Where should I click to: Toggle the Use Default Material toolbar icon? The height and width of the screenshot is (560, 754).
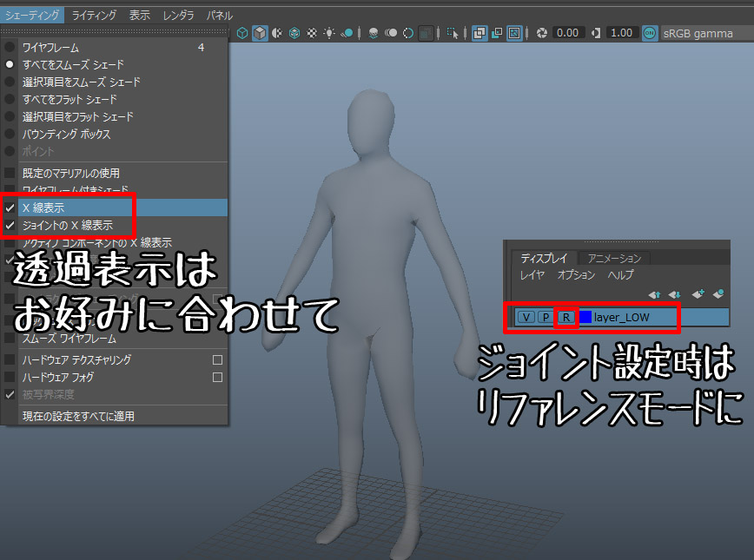click(x=277, y=33)
